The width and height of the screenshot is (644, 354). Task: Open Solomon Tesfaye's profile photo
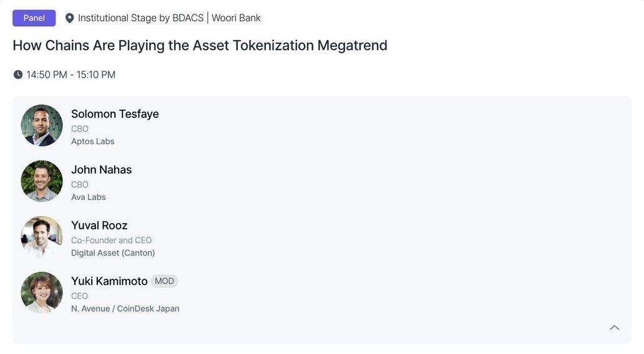tap(42, 125)
